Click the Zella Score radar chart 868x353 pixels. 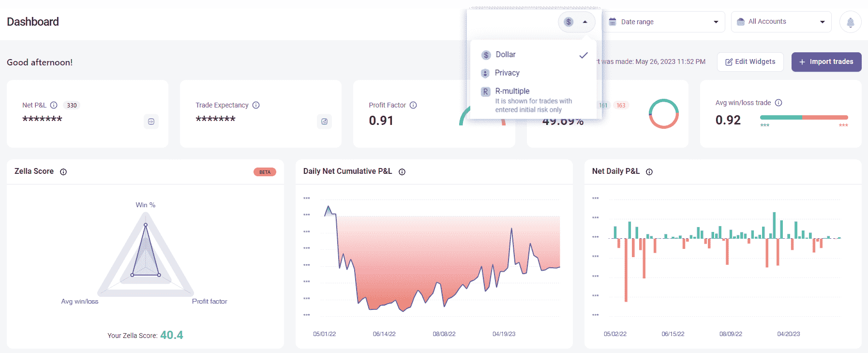146,257
